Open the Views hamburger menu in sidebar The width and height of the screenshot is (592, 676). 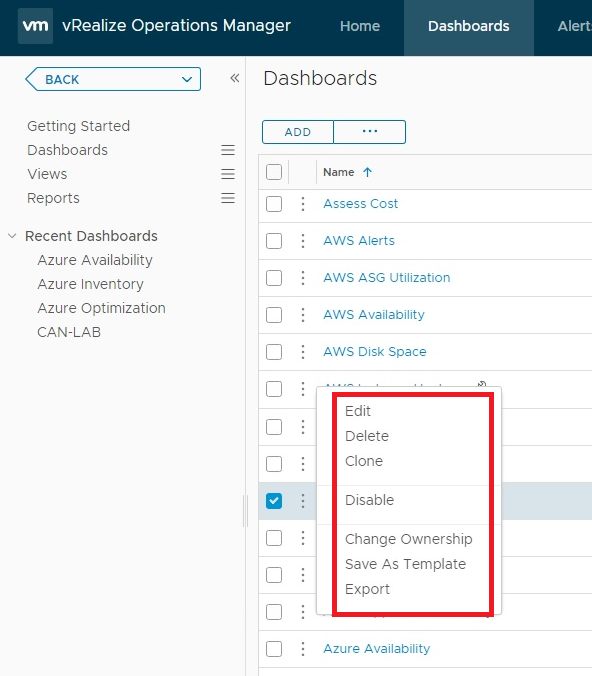point(228,174)
